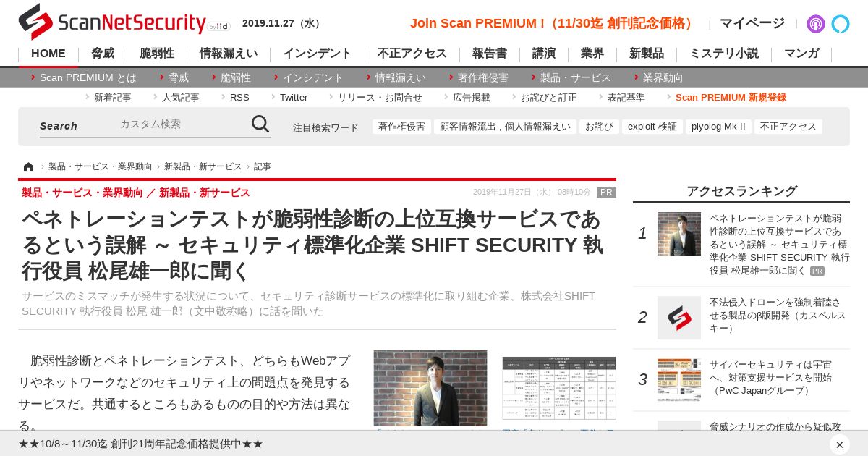Select the 不正アクセス navigation tab
The width and height of the screenshot is (868, 456).
coord(412,54)
